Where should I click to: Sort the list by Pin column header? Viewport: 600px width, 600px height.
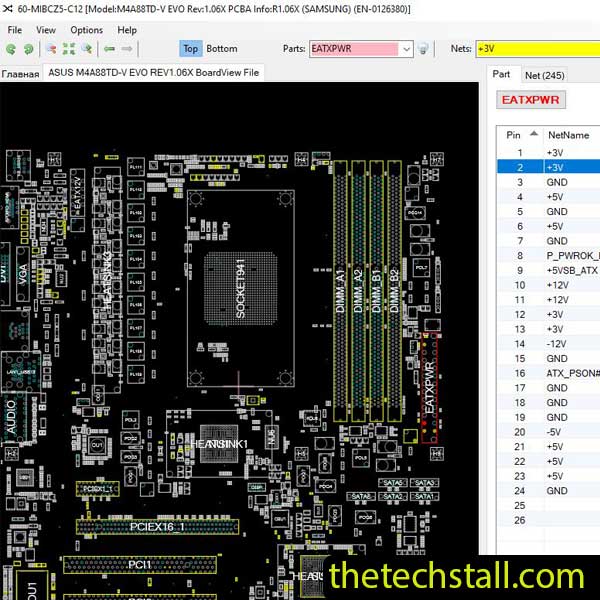[521, 135]
